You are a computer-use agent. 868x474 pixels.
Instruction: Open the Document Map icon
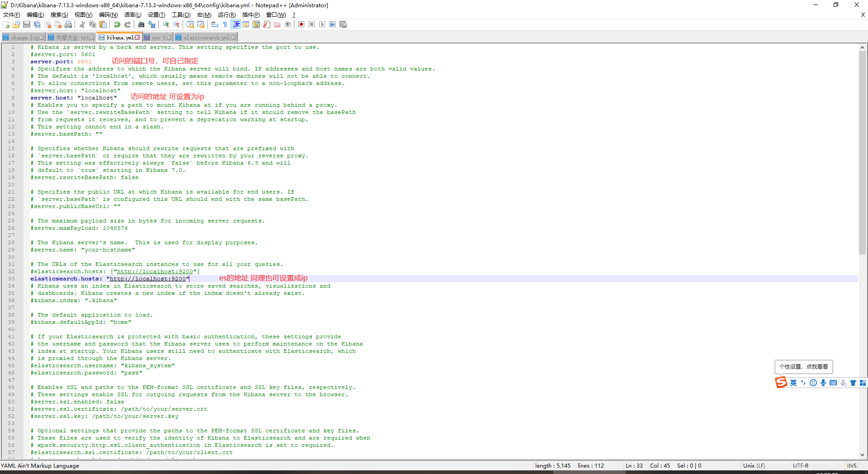point(256,24)
